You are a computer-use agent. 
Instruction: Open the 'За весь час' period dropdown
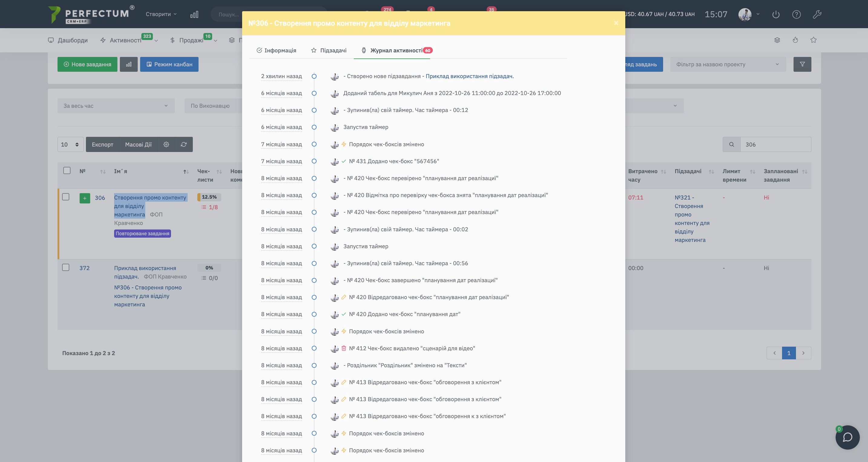[116, 105]
